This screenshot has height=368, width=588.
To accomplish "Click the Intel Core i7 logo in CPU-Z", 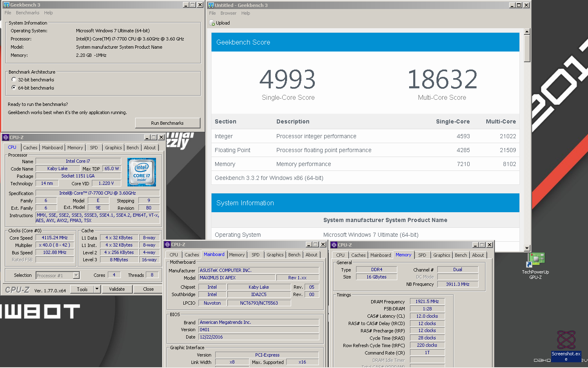I will point(142,172).
